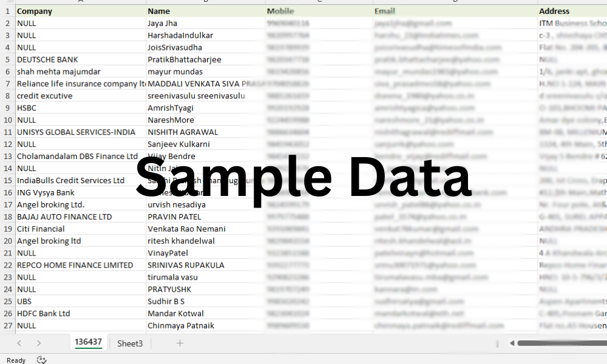This screenshot has width=607, height=364.
Task: Select row header 5
Action: [7, 59]
